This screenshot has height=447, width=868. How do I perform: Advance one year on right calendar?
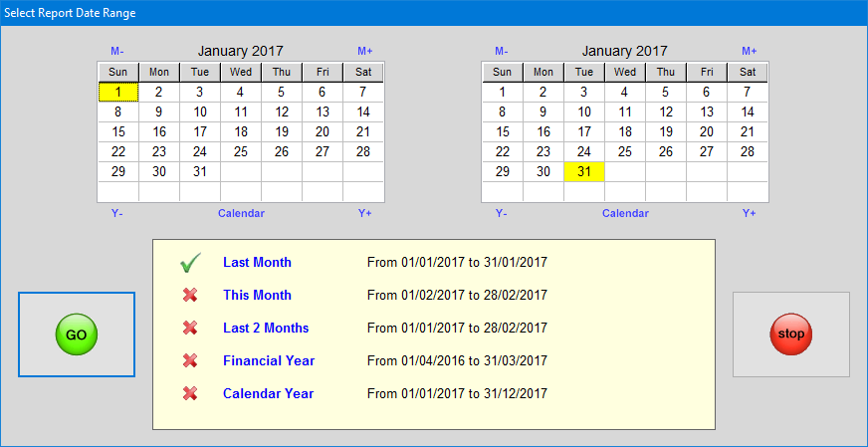coord(749,213)
